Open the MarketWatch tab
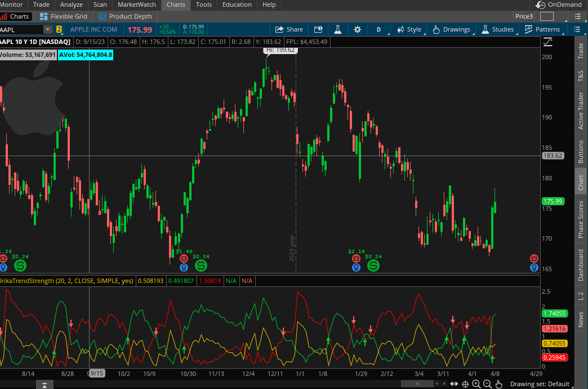 pos(136,5)
